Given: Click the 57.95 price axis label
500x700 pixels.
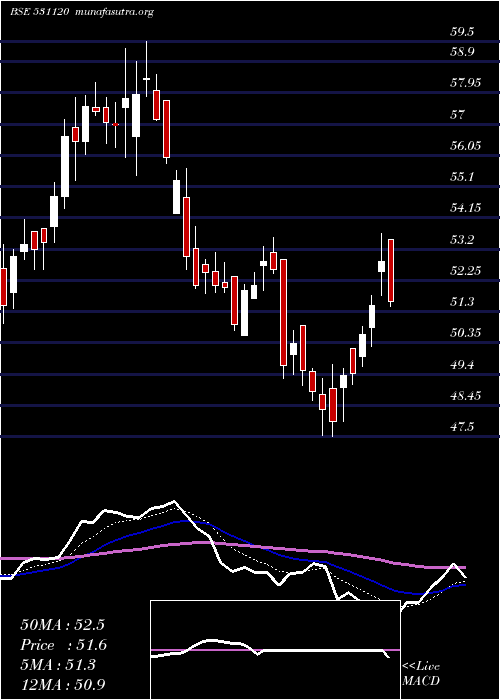Looking at the screenshot, I should tap(465, 83).
